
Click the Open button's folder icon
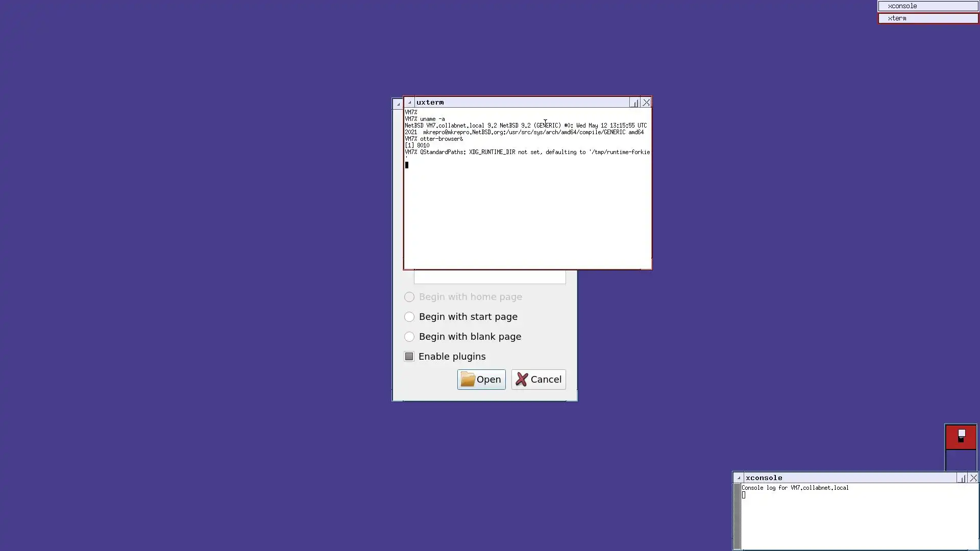[x=468, y=379]
